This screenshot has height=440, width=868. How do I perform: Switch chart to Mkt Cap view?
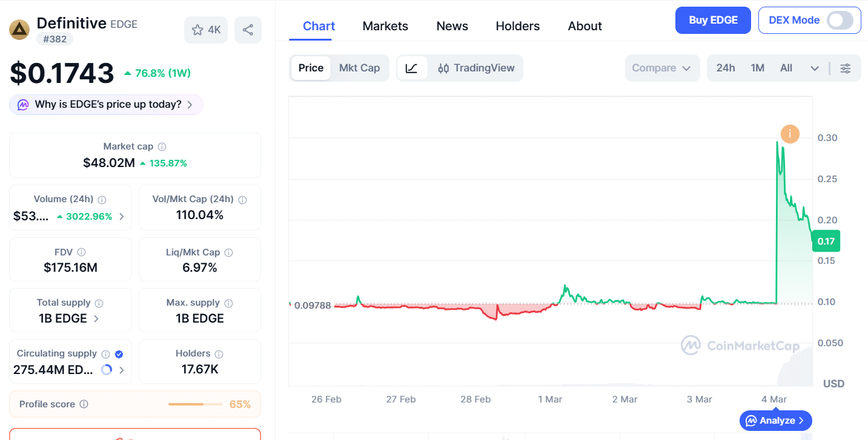(x=359, y=68)
